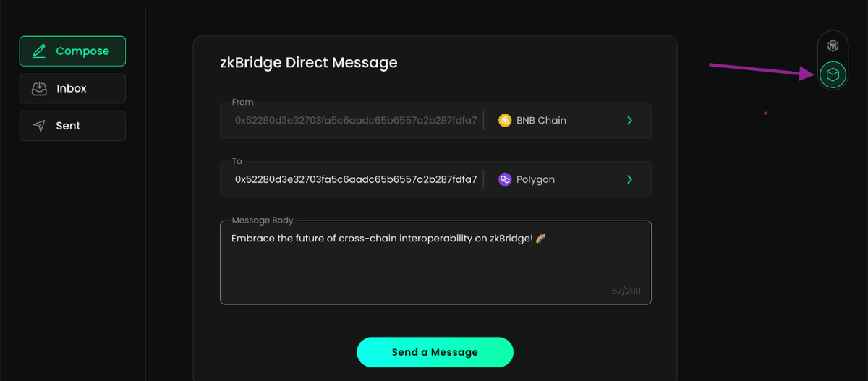Select the highlighted green cube toggle
The image size is (868, 381).
833,74
